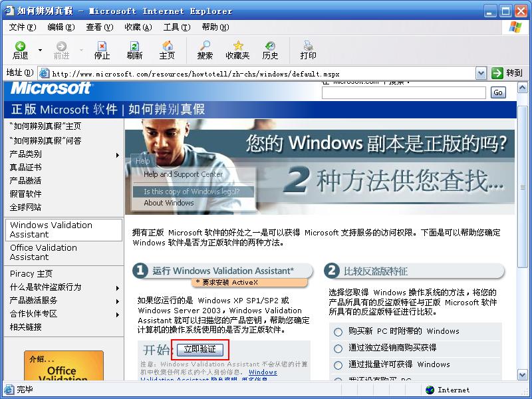532x399 pixels.
Task: Click the blue Windows link in the note
Action: point(263,372)
